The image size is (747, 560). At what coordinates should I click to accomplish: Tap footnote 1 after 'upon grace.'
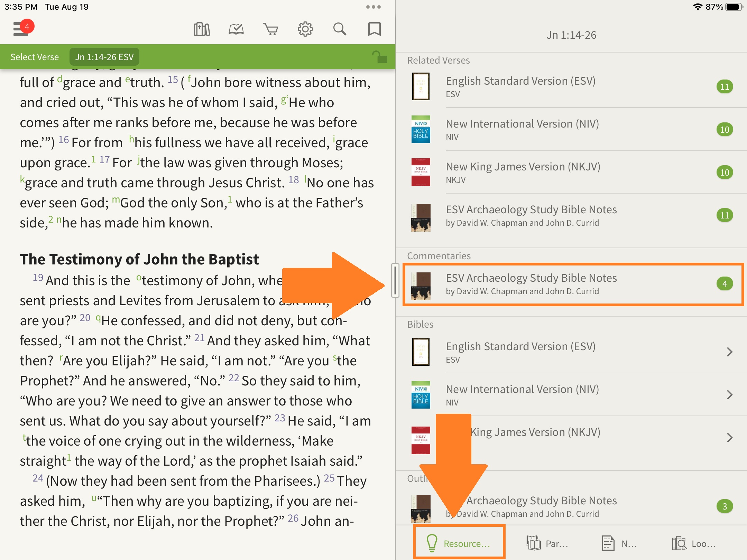coord(93,159)
